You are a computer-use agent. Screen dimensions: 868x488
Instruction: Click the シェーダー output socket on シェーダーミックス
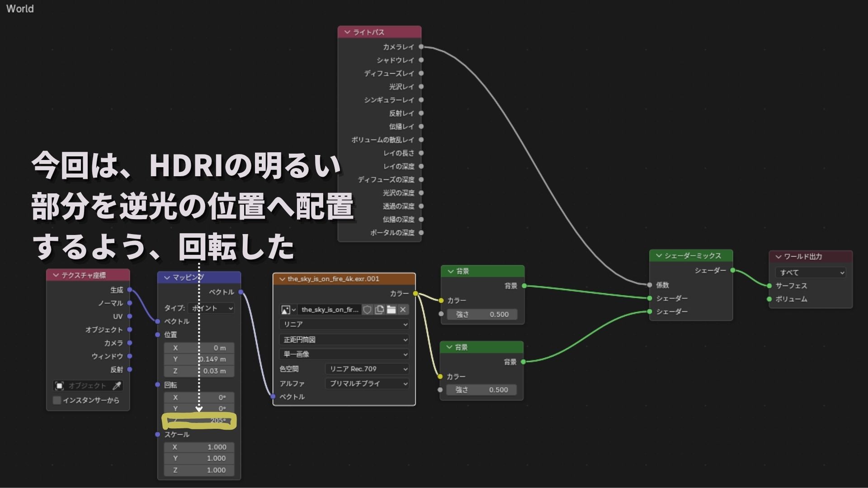732,270
